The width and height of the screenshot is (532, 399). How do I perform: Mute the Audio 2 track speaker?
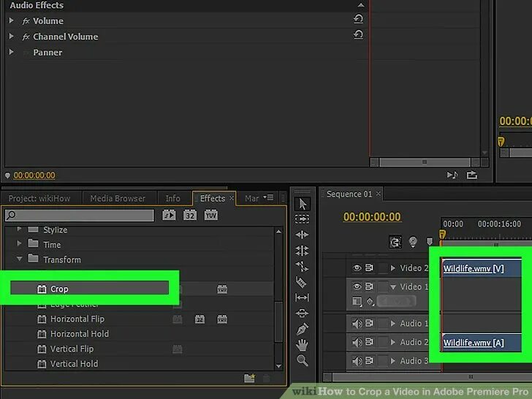(357, 342)
